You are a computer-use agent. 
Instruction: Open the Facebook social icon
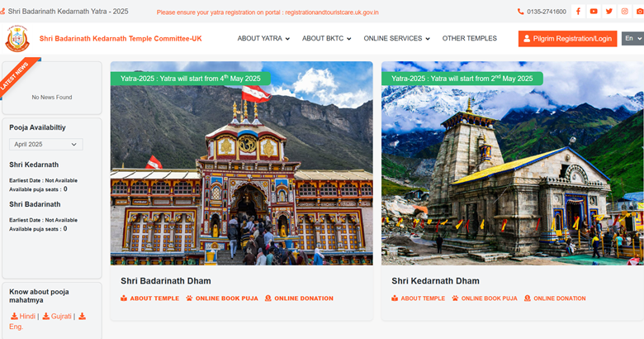578,12
